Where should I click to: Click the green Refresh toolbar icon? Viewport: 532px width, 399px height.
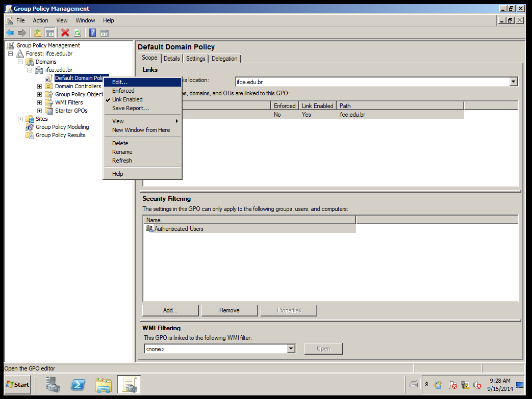pyautogui.click(x=78, y=33)
